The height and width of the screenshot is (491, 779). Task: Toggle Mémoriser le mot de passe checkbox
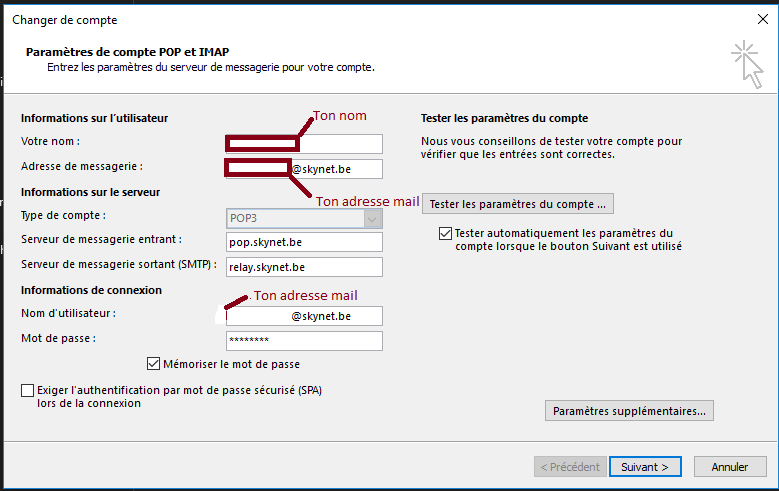click(x=153, y=364)
